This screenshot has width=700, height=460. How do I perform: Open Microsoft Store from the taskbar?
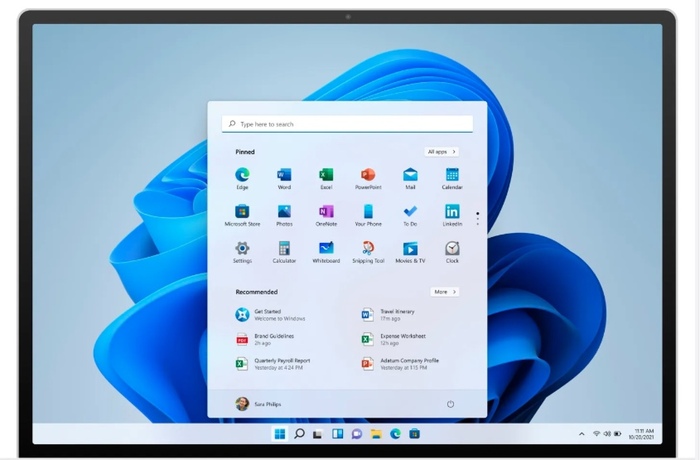(414, 434)
